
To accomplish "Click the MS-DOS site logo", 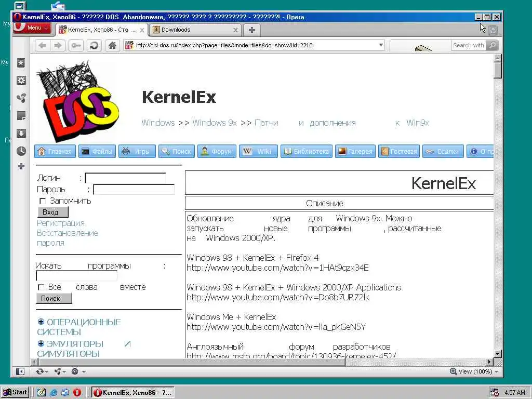I will (77, 101).
